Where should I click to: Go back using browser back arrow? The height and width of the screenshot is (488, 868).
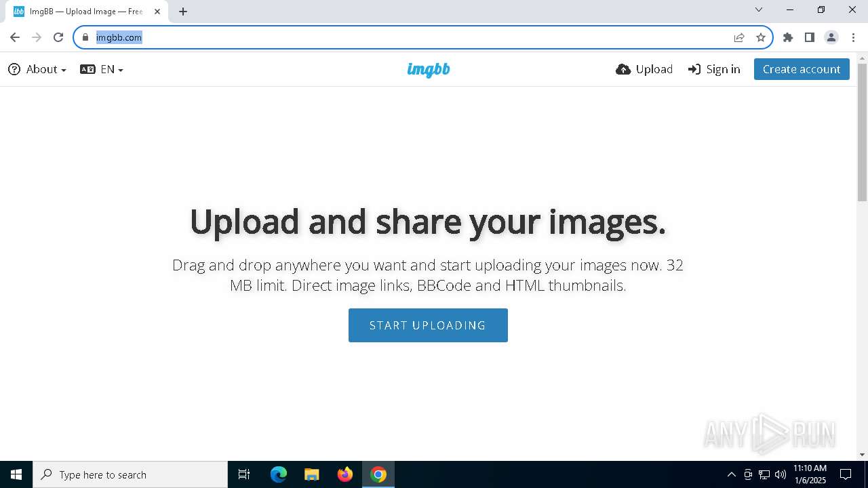click(x=15, y=37)
